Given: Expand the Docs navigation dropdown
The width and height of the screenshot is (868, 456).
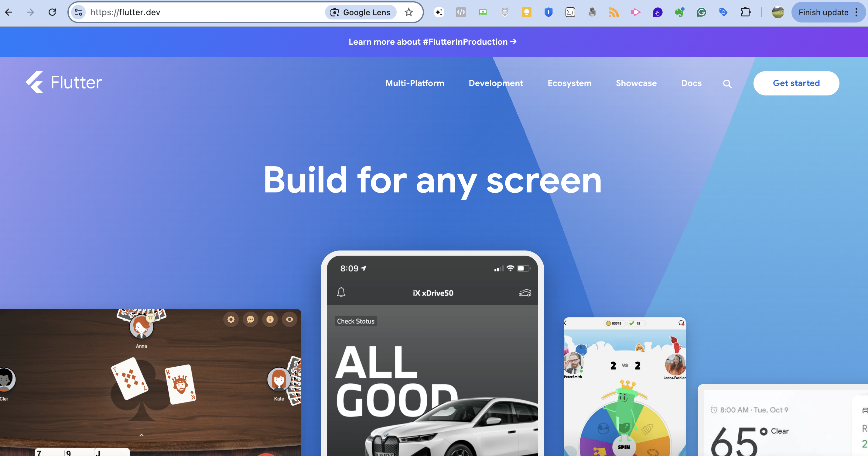Looking at the screenshot, I should 691,83.
